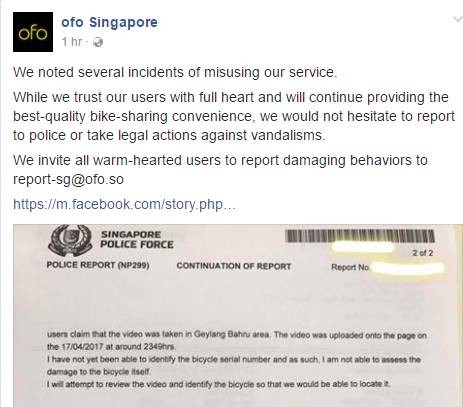Screen dimensions: 463x407
Task: Expand the post options chevron arrow
Action: 458,19
